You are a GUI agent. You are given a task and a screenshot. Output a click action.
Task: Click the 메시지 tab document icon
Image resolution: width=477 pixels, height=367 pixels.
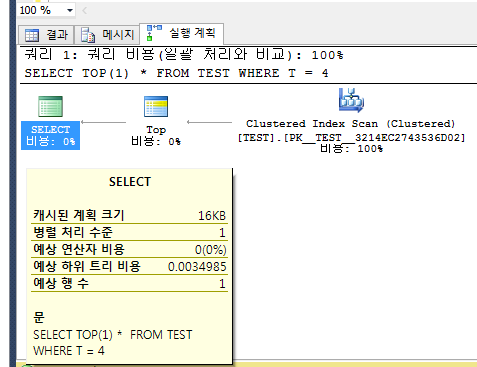(x=88, y=35)
